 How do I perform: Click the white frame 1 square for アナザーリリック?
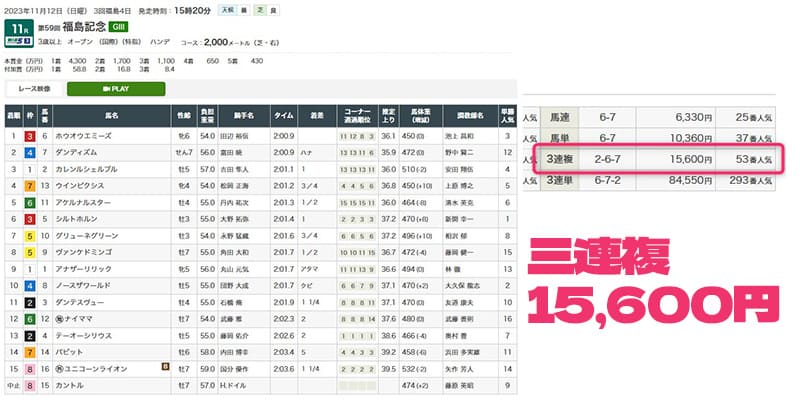click(29, 269)
